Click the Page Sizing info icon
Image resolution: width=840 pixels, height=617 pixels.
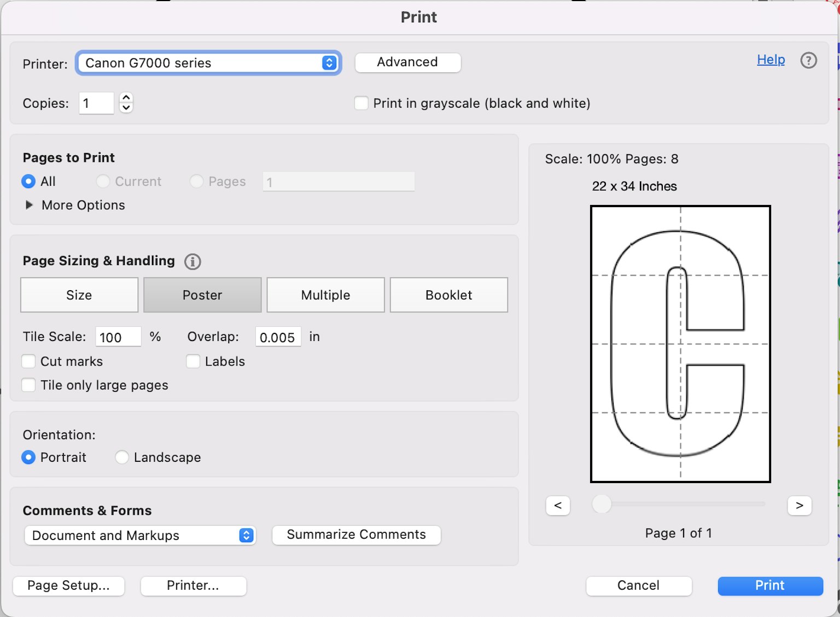192,262
